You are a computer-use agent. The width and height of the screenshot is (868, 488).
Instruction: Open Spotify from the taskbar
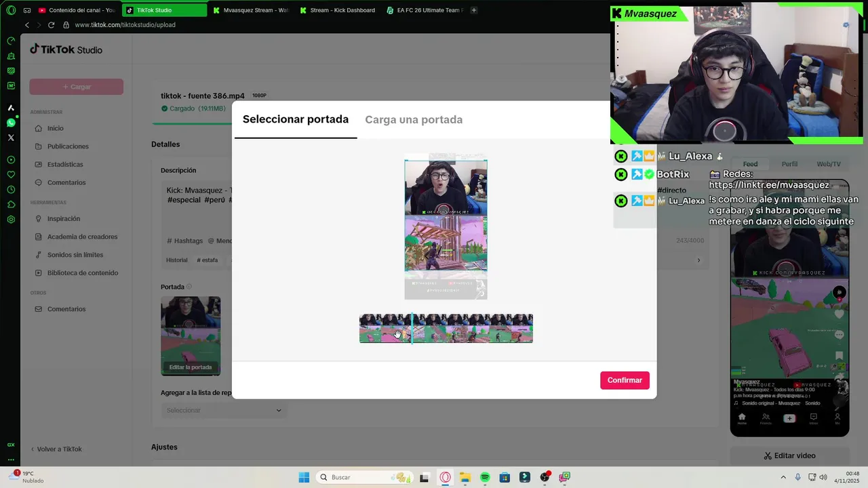point(485,477)
